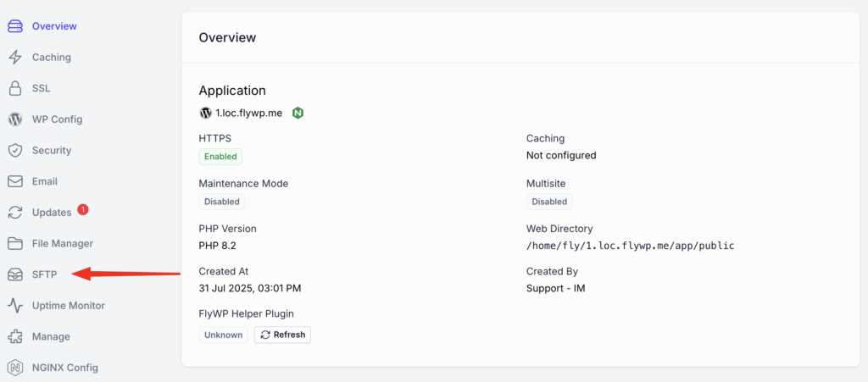Screen dimensions: 868x382
Task: Click the PHP 8.2 version value
Action: pyautogui.click(x=218, y=246)
